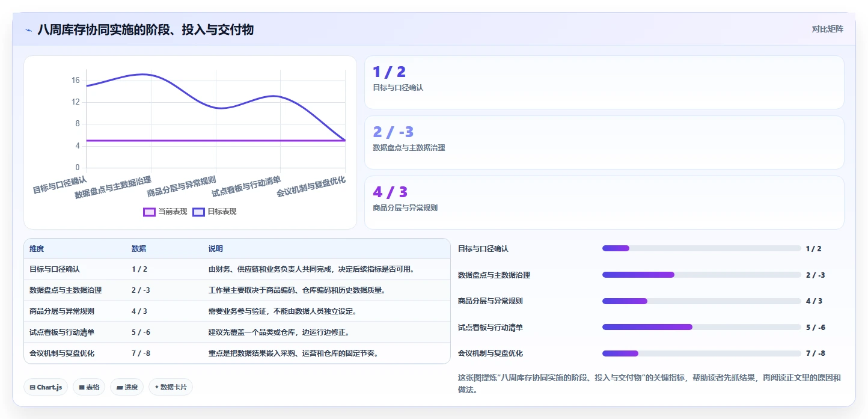This screenshot has height=419, width=868.
Task: Toggle the 当前表现 legend item in the chart
Action: [165, 212]
